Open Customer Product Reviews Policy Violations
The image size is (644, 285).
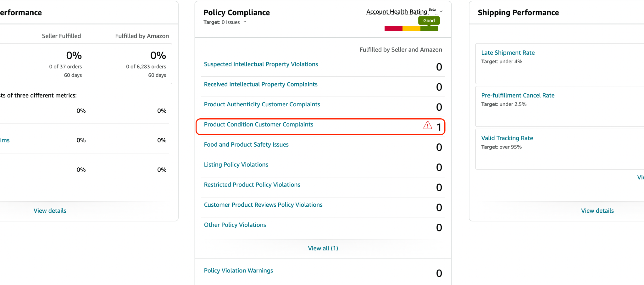pyautogui.click(x=263, y=205)
